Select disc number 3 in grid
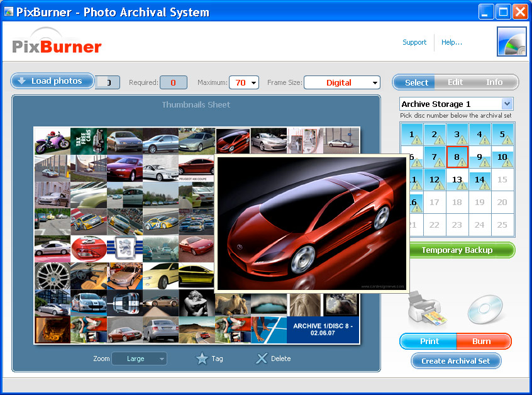The image size is (532, 395). click(x=457, y=134)
